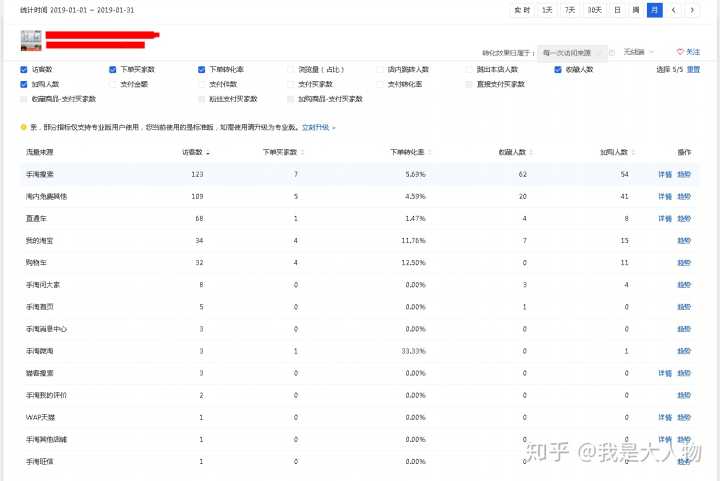The image size is (720, 481).
Task: Sort table by 下单买家数 column header
Action: point(279,152)
